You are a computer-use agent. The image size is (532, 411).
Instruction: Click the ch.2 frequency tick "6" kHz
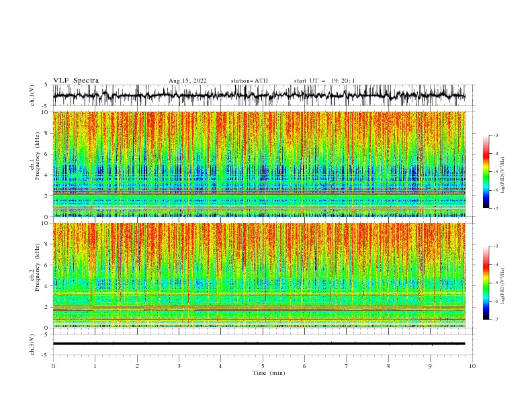click(47, 265)
